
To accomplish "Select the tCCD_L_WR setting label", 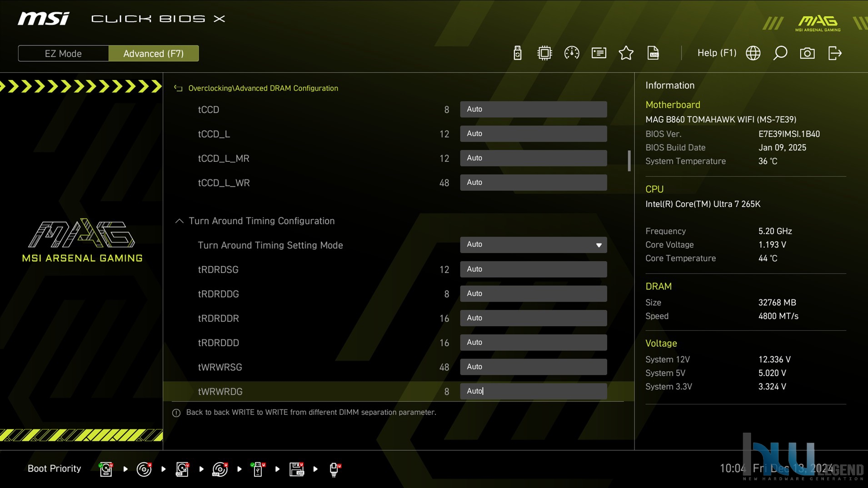I will [224, 183].
